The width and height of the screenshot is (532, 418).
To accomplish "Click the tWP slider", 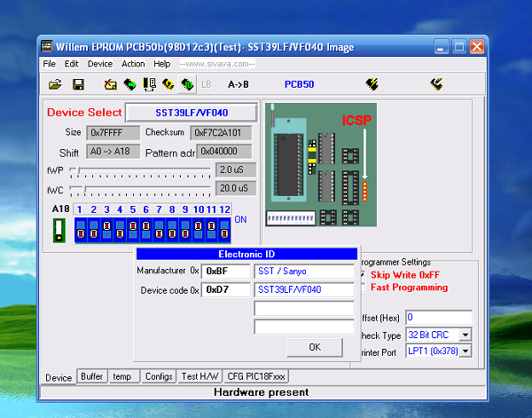I will point(140,170).
